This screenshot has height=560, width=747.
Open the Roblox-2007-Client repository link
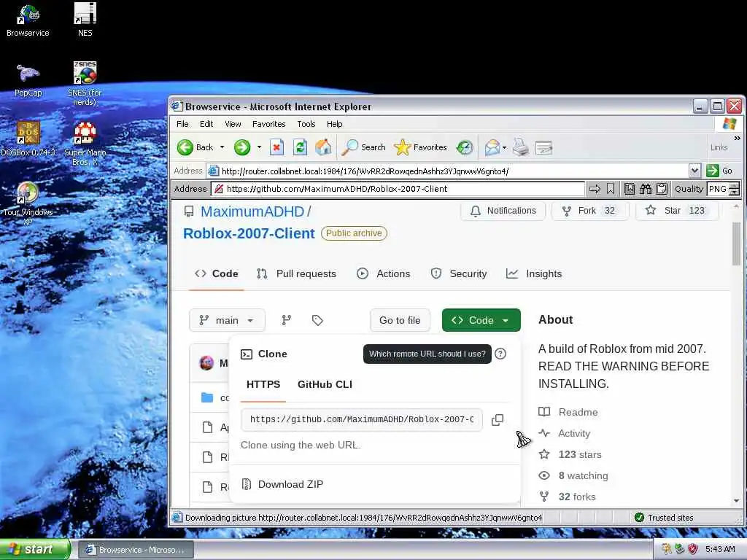pyautogui.click(x=249, y=233)
